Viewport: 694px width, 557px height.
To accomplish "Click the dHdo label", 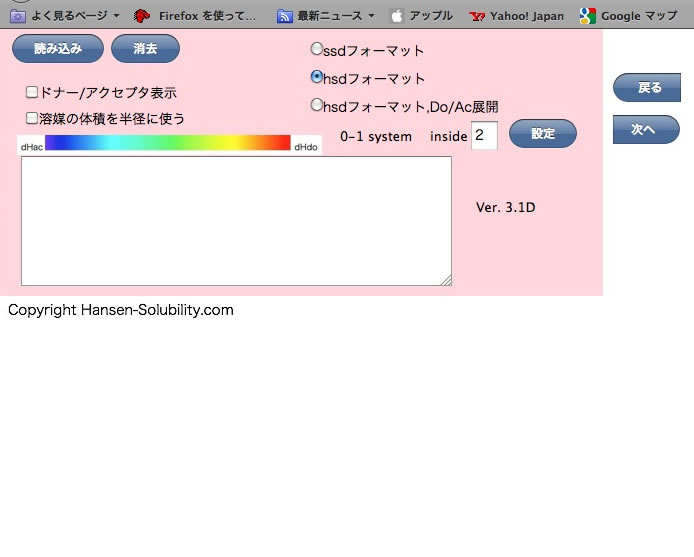I will click(306, 147).
